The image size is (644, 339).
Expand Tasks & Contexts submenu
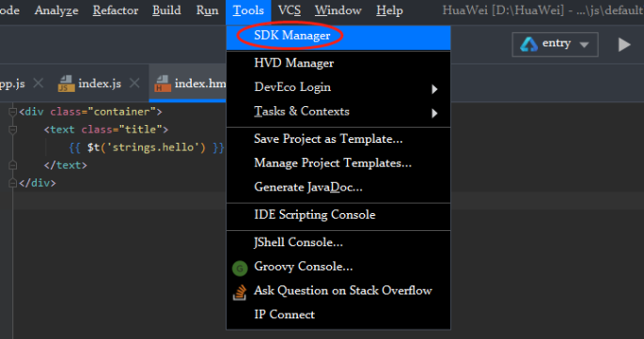pyautogui.click(x=338, y=112)
